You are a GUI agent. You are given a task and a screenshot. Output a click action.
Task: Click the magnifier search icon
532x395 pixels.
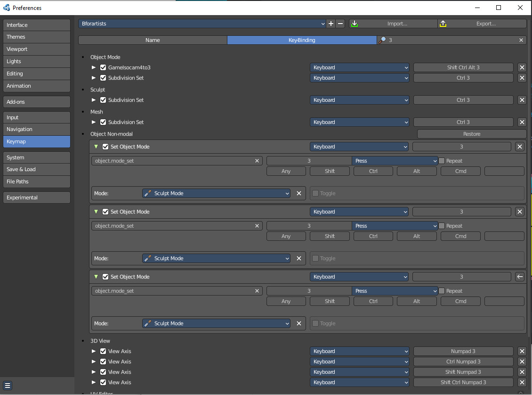(382, 40)
